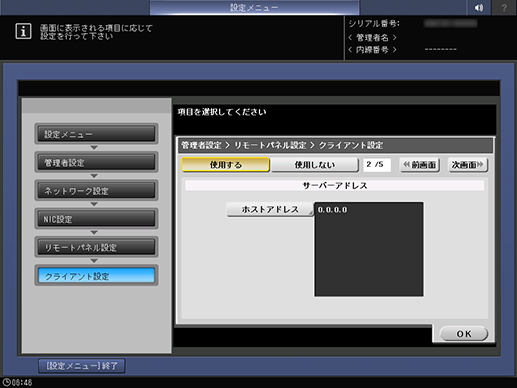
Task: Click the information icon beside the message
Action: tap(23, 32)
